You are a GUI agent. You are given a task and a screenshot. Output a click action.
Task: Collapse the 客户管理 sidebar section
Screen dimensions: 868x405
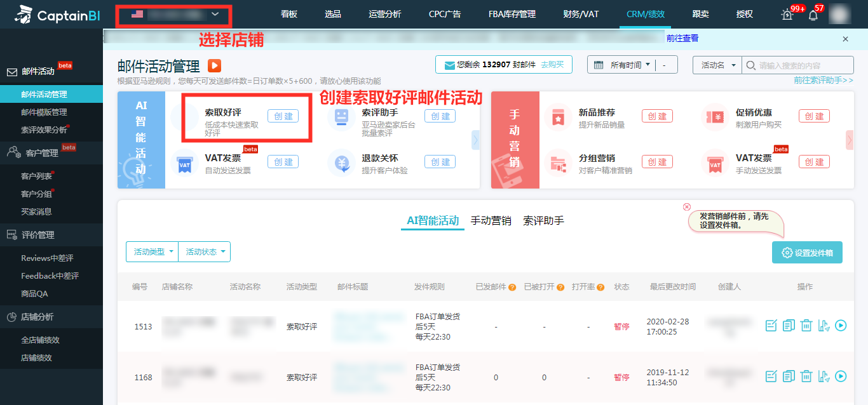(x=51, y=152)
